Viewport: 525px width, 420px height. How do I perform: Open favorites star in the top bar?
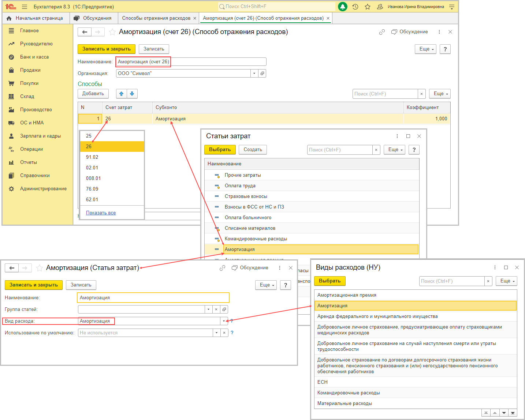point(368,7)
